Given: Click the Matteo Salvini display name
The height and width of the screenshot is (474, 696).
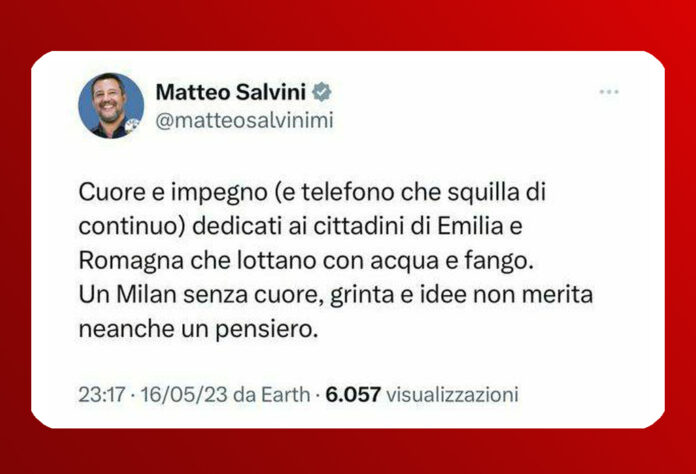Looking at the screenshot, I should click(x=231, y=92).
